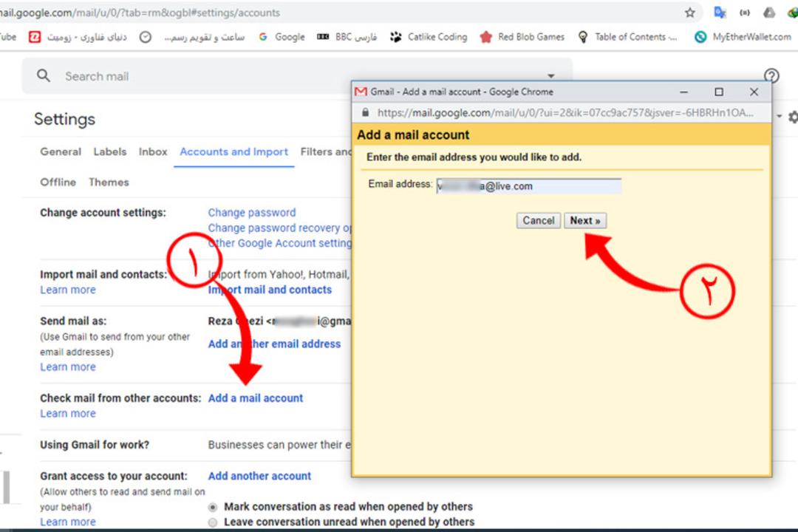Click the Cancel button in popup
Image resolution: width=798 pixels, height=532 pixels.
(x=539, y=220)
